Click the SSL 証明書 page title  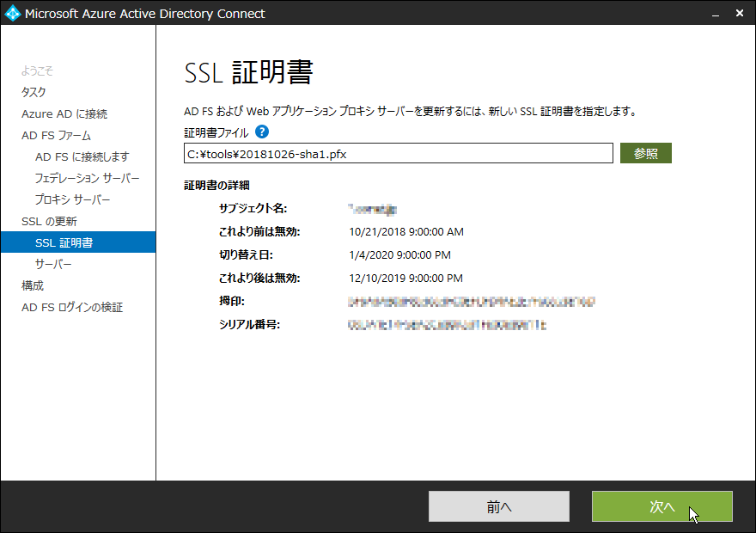click(249, 72)
